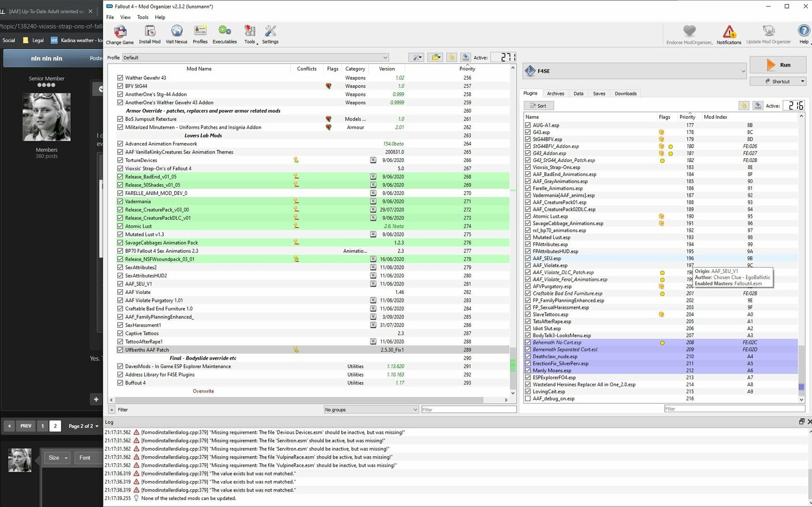Open the File menu

coord(110,17)
